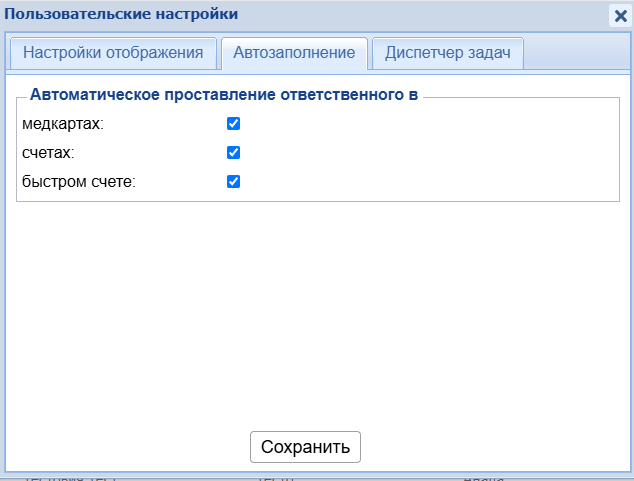The width and height of the screenshot is (634, 481).
Task: Close the Пользовательские настройки dialog
Action: coord(620,16)
